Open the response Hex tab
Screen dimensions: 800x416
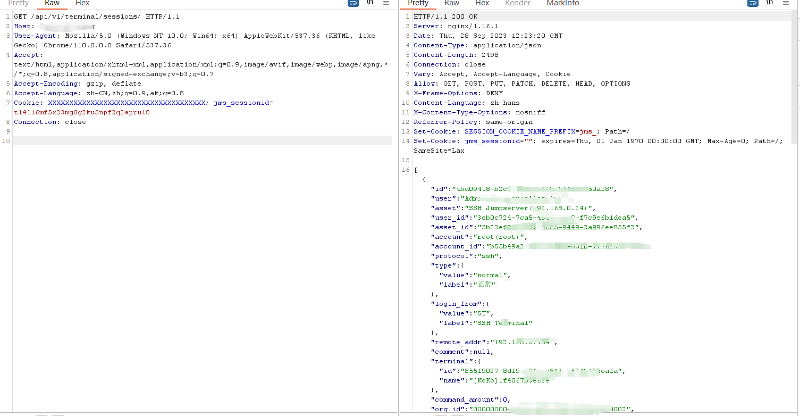point(482,3)
